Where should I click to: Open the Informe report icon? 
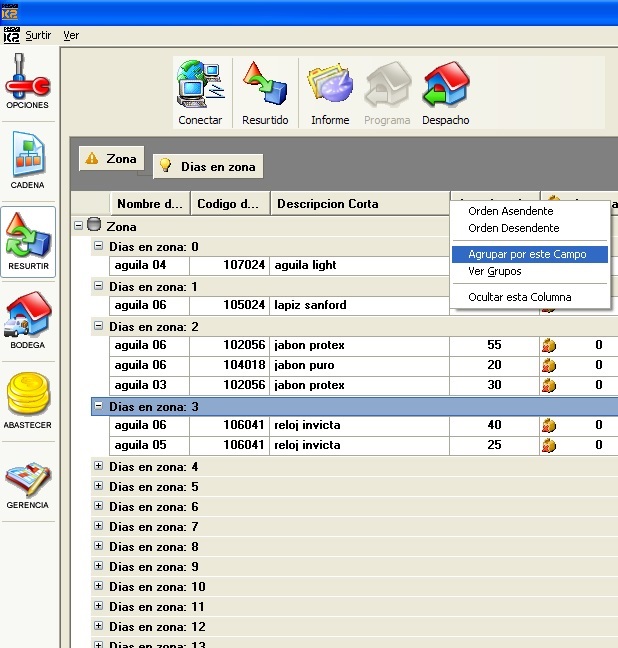point(330,93)
